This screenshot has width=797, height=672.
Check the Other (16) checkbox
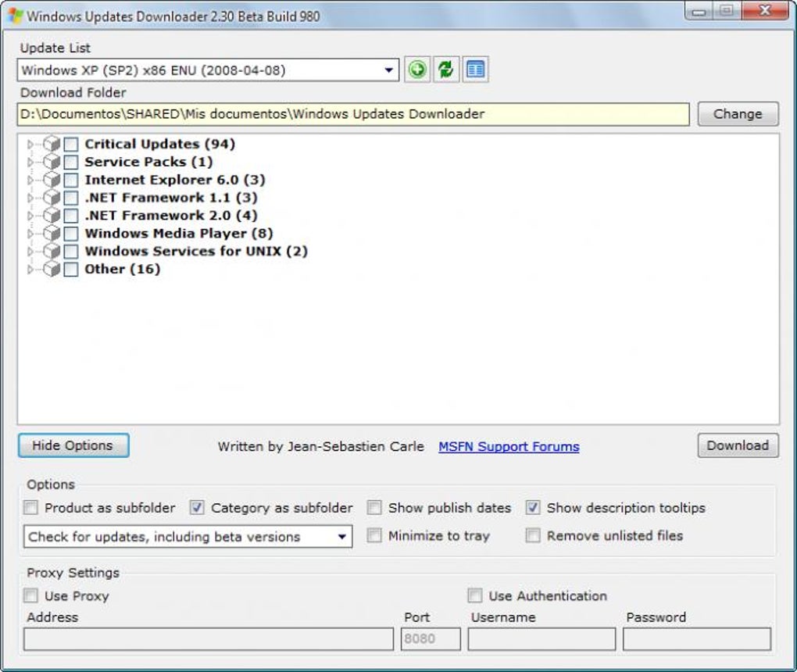[71, 270]
